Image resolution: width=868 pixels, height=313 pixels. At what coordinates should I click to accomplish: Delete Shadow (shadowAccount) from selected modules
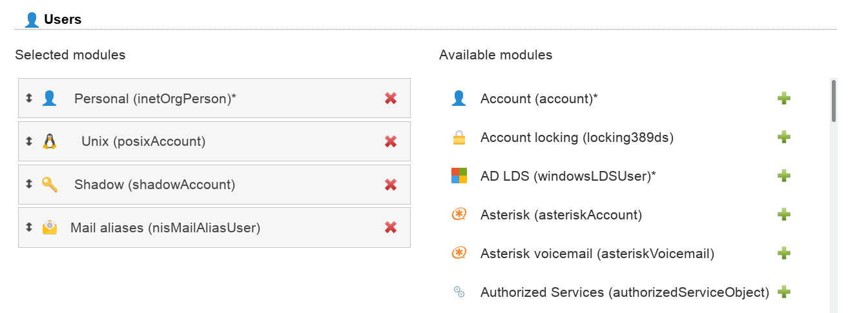coord(390,185)
